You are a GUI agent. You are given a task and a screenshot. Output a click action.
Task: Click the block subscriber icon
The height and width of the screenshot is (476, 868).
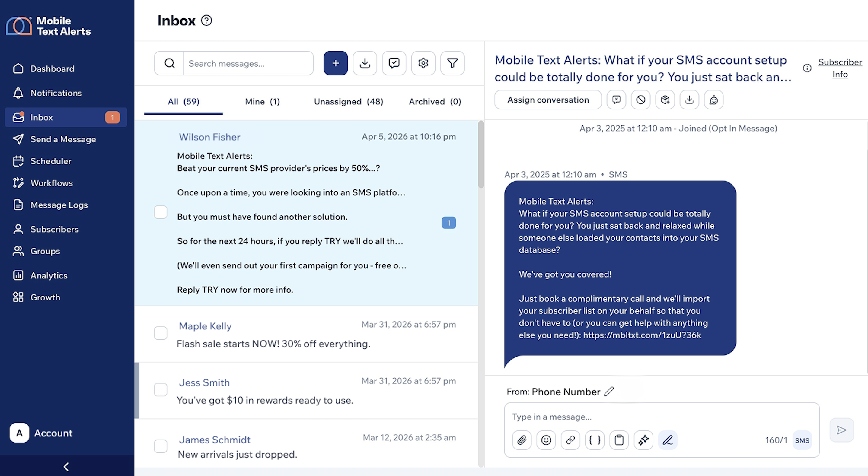pos(640,100)
